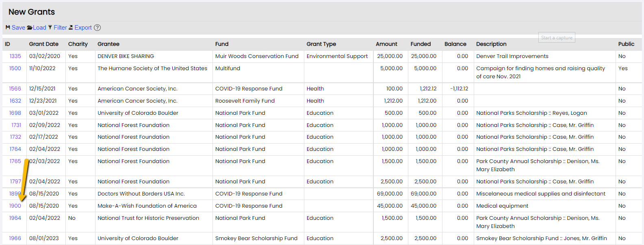Viewport: 644px width, 245px height.
Task: Open grant ID 1566
Action: point(15,89)
